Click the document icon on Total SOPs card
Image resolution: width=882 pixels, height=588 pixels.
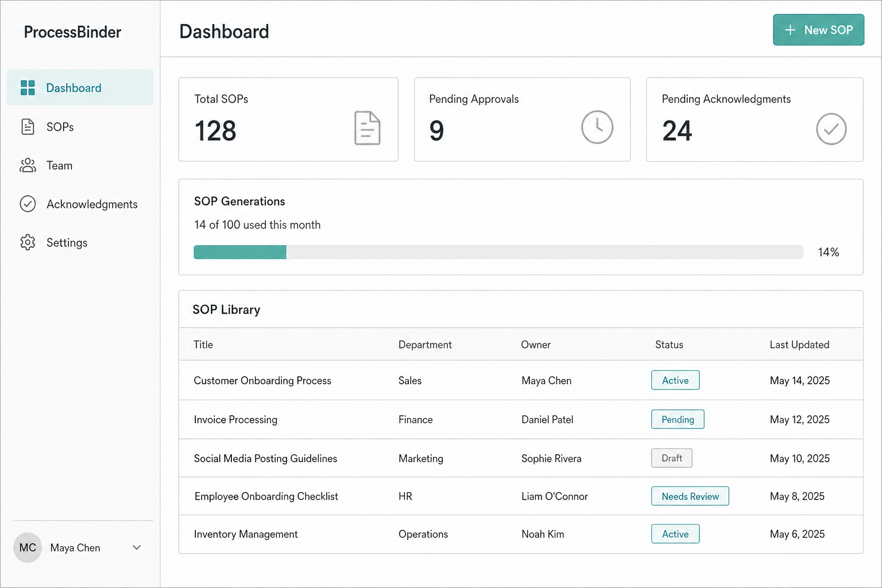(x=367, y=128)
